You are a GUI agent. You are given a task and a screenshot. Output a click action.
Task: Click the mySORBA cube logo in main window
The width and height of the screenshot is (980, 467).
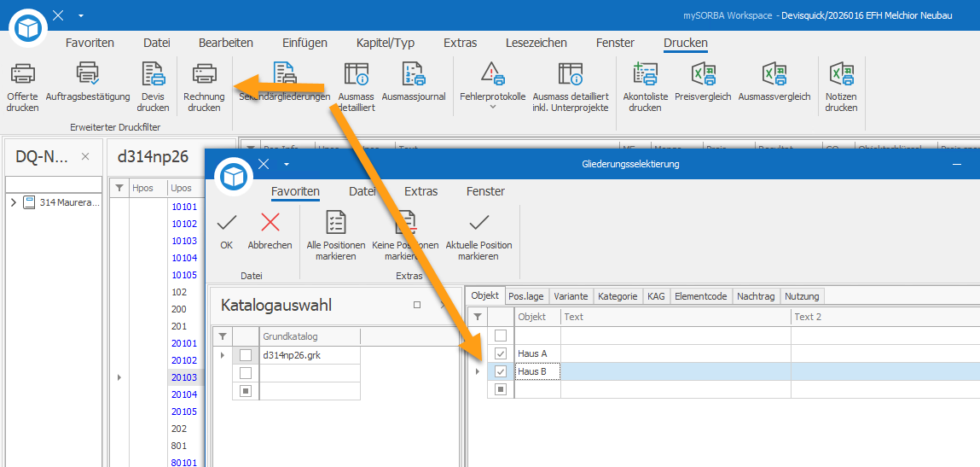28,27
